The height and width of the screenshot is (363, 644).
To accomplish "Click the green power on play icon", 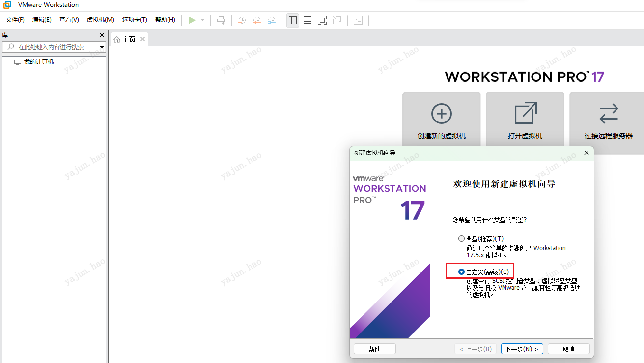I will (x=192, y=20).
